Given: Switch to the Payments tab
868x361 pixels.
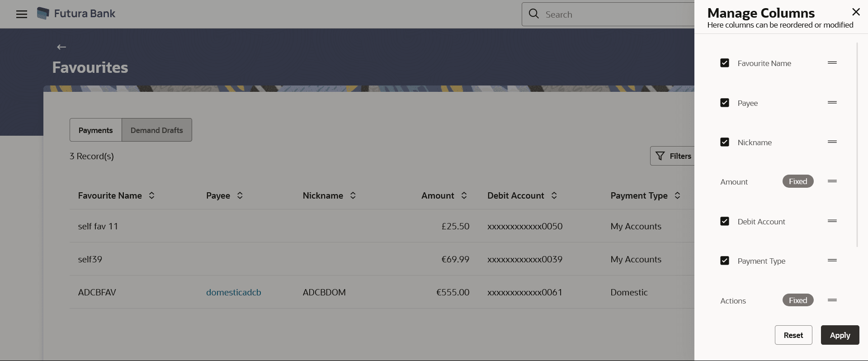Looking at the screenshot, I should 96,130.
